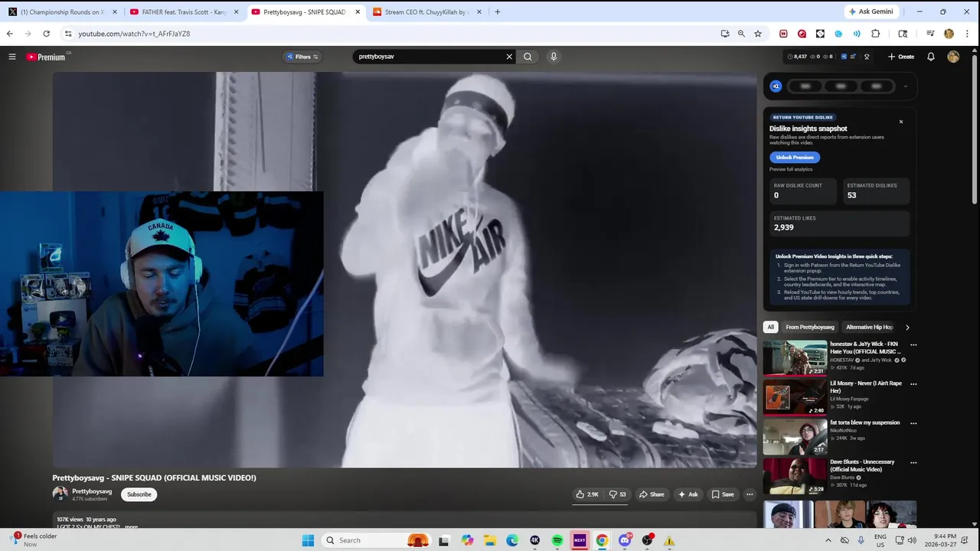
Task: Select From Prettyboysavg chip
Action: (809, 327)
